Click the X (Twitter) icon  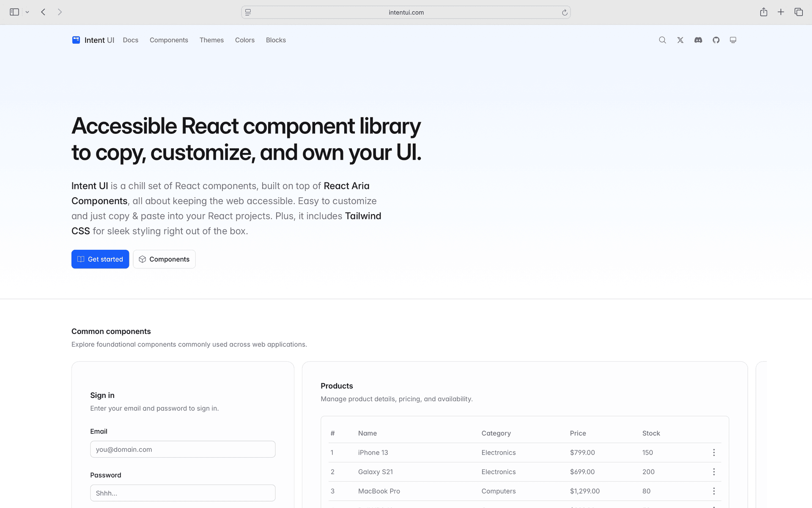pos(680,40)
